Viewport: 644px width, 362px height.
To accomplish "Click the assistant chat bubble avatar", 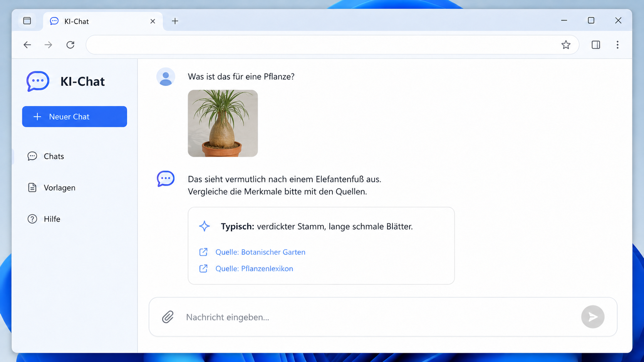I will point(166,179).
